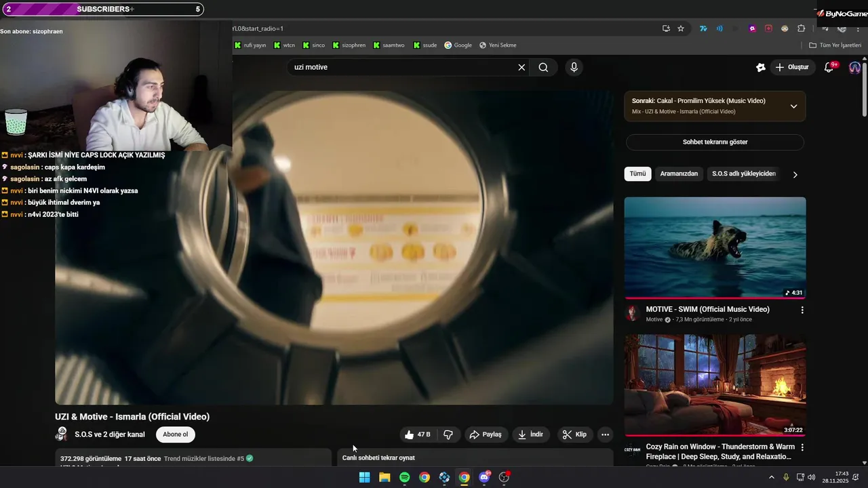Open the Windows Start menu
This screenshot has width=868, height=488.
coord(364,477)
